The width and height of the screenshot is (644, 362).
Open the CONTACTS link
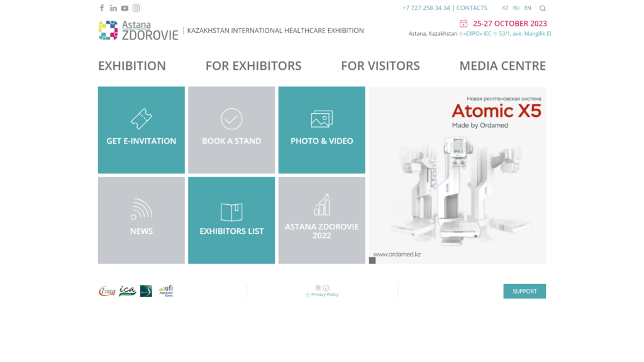point(472,8)
